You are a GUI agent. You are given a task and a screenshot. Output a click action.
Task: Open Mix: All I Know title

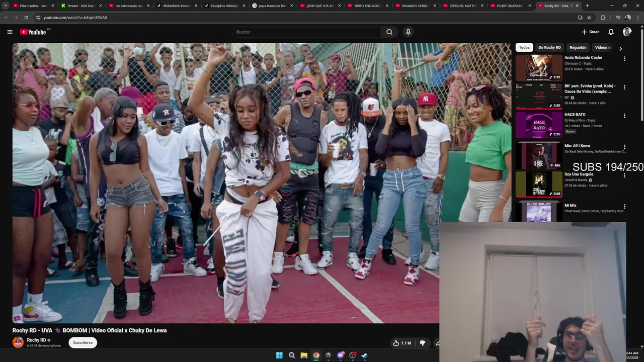[x=577, y=146]
